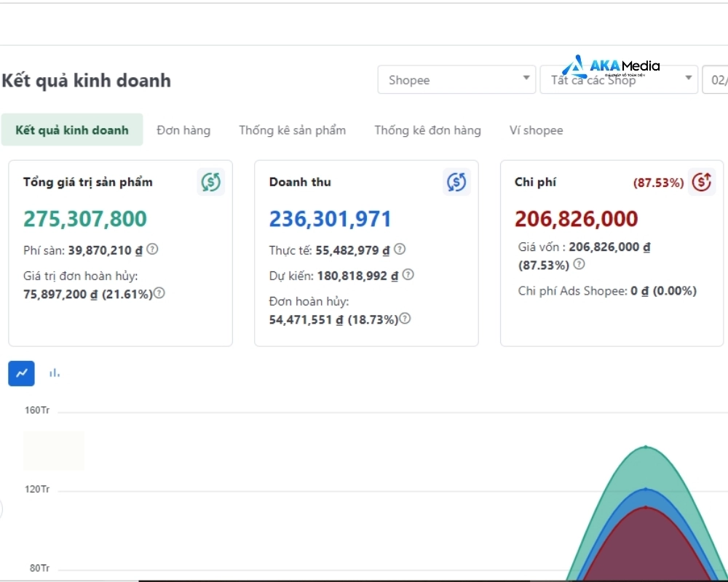Viewport: 728px width, 582px height.
Task: Select the Kết quả kinh doanh tab
Action: click(x=72, y=130)
